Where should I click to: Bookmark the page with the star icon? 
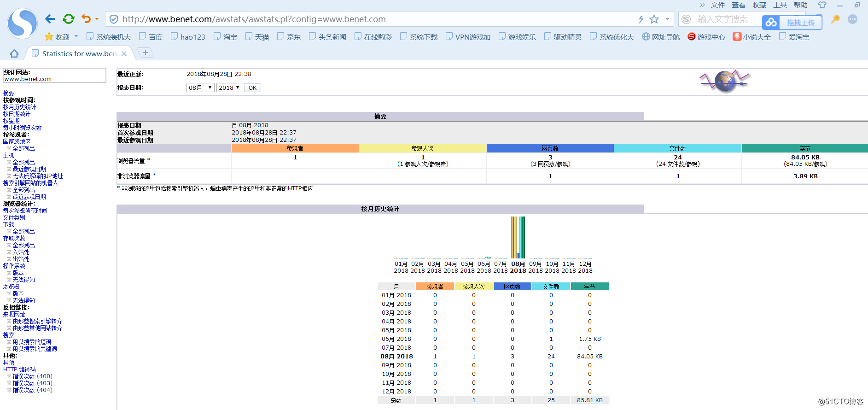pyautogui.click(x=654, y=19)
